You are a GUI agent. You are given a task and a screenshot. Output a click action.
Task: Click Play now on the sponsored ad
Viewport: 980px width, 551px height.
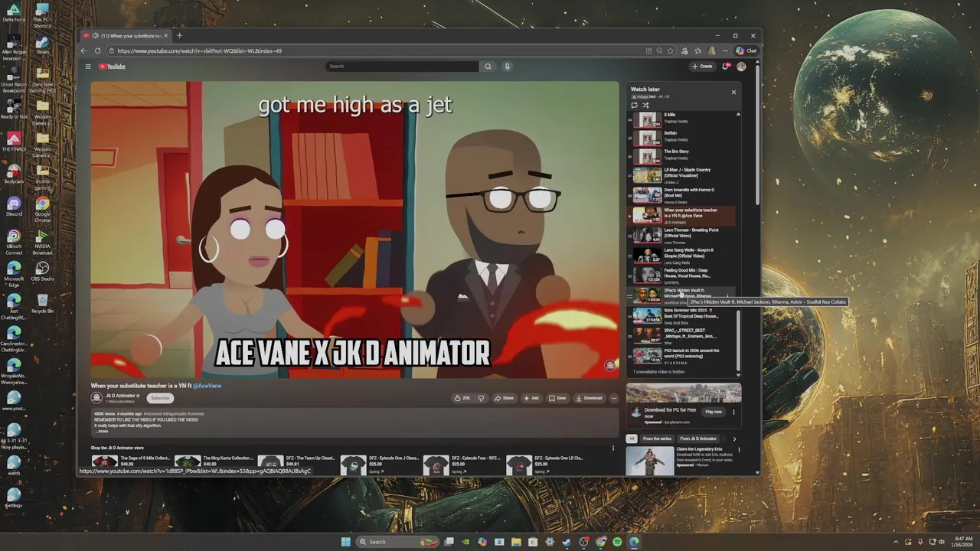[x=714, y=412]
